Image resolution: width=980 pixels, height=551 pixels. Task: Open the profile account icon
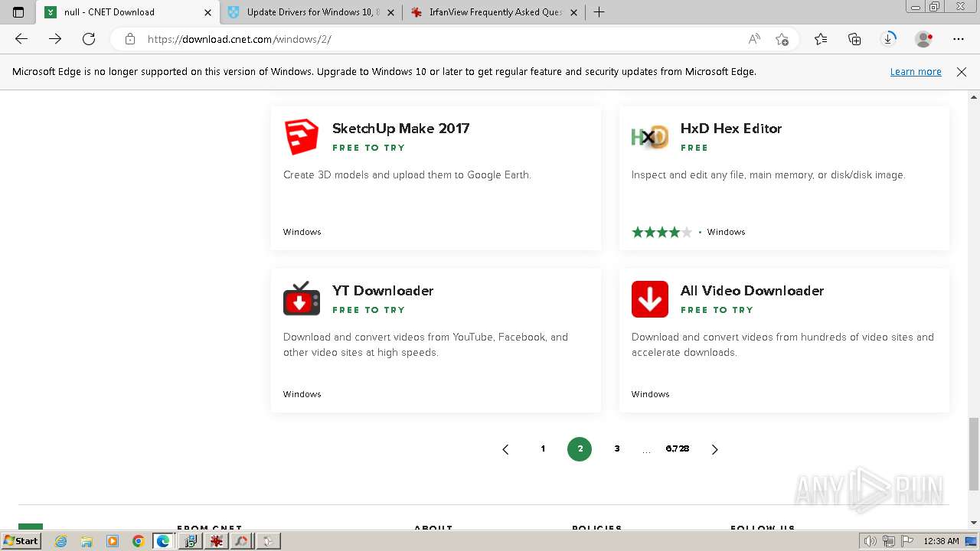pyautogui.click(x=924, y=39)
